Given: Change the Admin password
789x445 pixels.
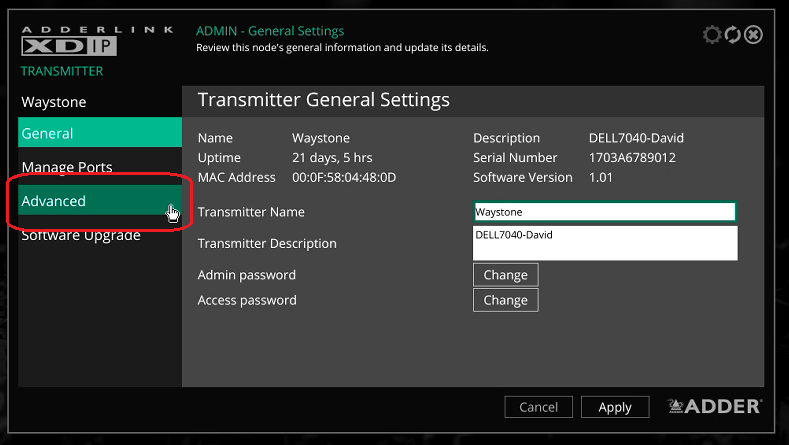Looking at the screenshot, I should pos(505,275).
